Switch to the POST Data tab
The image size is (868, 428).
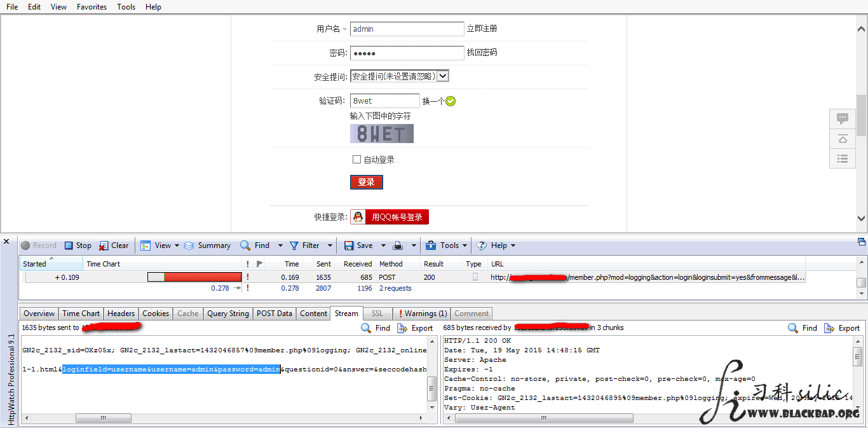275,314
